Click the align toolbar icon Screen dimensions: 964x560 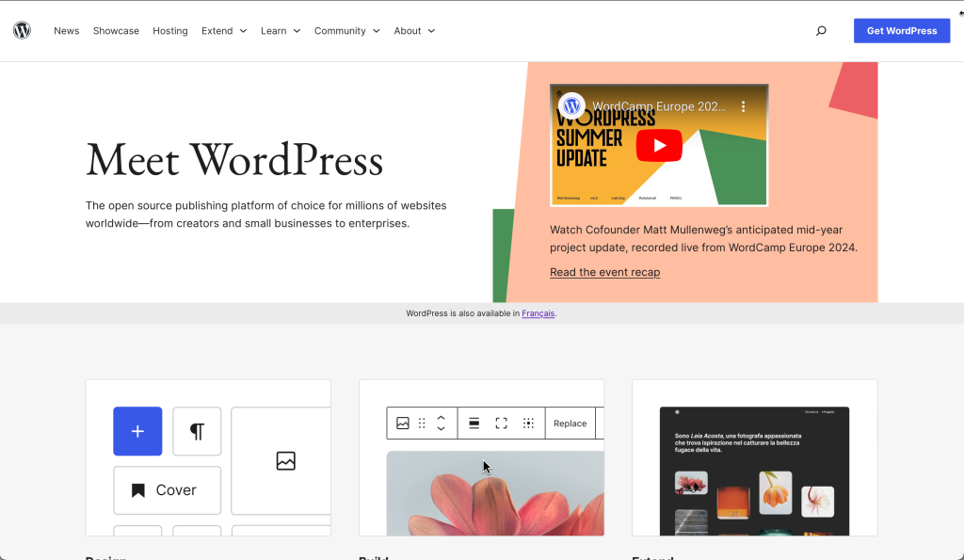click(474, 423)
